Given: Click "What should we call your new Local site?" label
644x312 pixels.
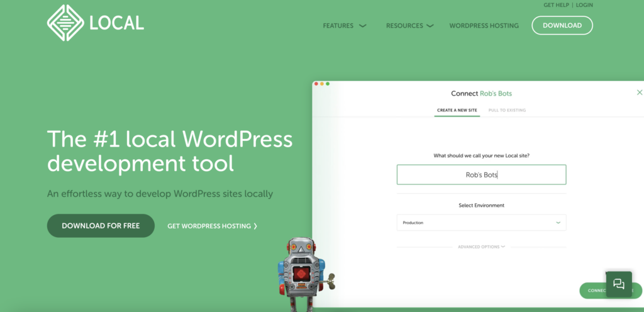Looking at the screenshot, I should click(481, 155).
